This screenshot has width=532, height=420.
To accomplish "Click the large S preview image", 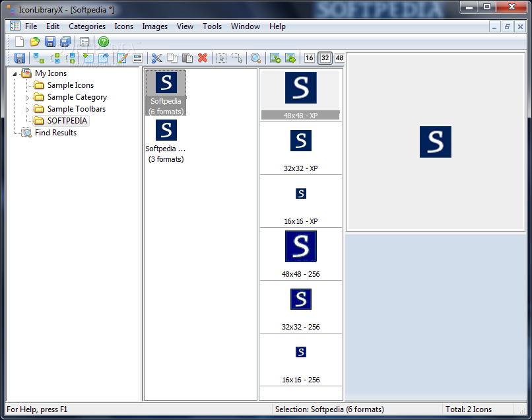I will pyautogui.click(x=436, y=142).
